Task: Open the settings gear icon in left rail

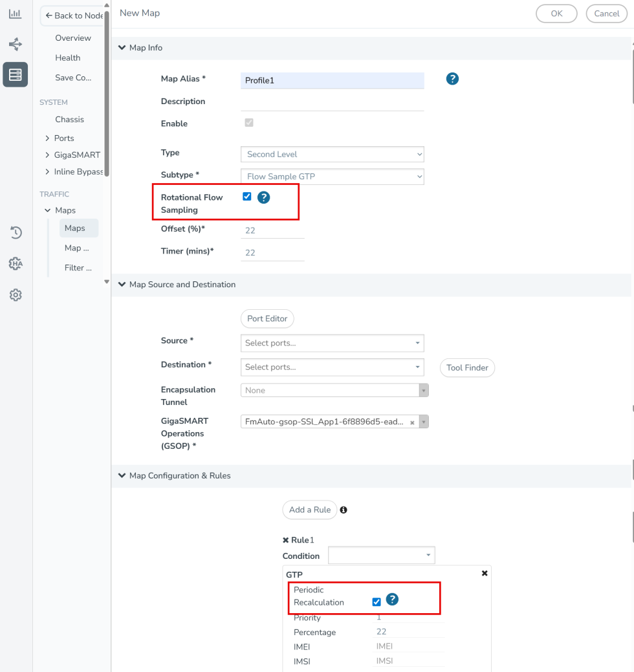Action: click(16, 295)
